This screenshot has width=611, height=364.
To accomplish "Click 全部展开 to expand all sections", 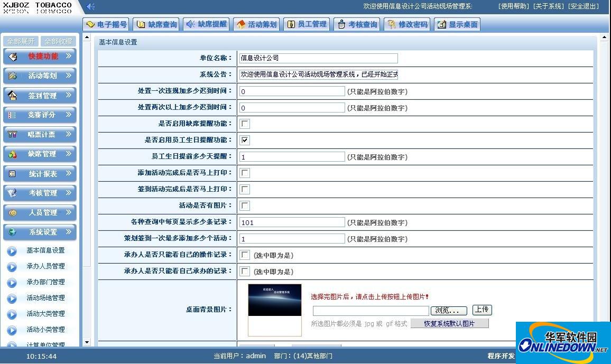I will [x=21, y=41].
